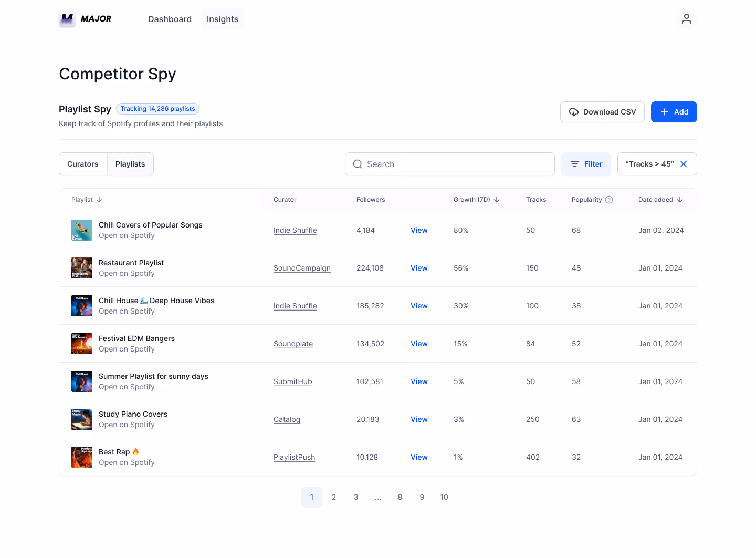This screenshot has height=558, width=756.
Task: Open Study Piano Covers on Spotify
Action: pos(127,425)
